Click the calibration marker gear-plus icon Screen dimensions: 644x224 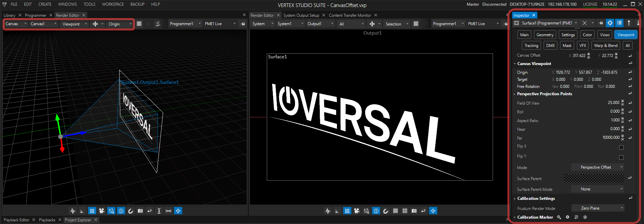click(x=559, y=217)
